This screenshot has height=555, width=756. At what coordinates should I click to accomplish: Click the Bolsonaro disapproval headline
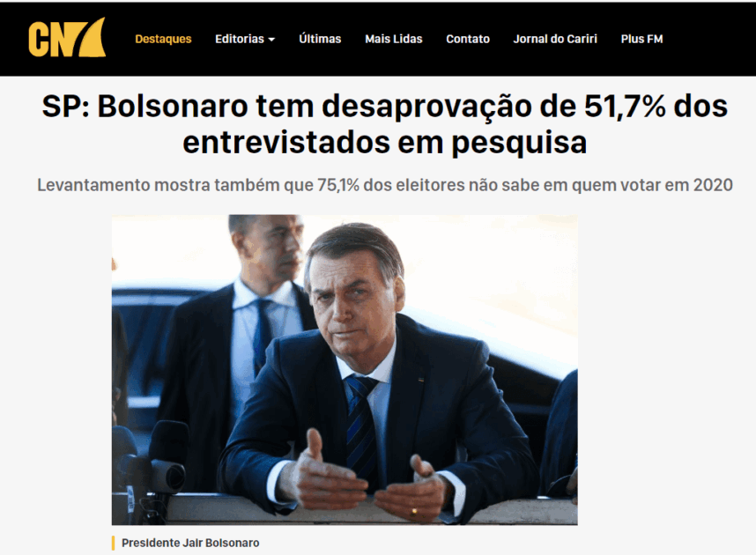(385, 124)
